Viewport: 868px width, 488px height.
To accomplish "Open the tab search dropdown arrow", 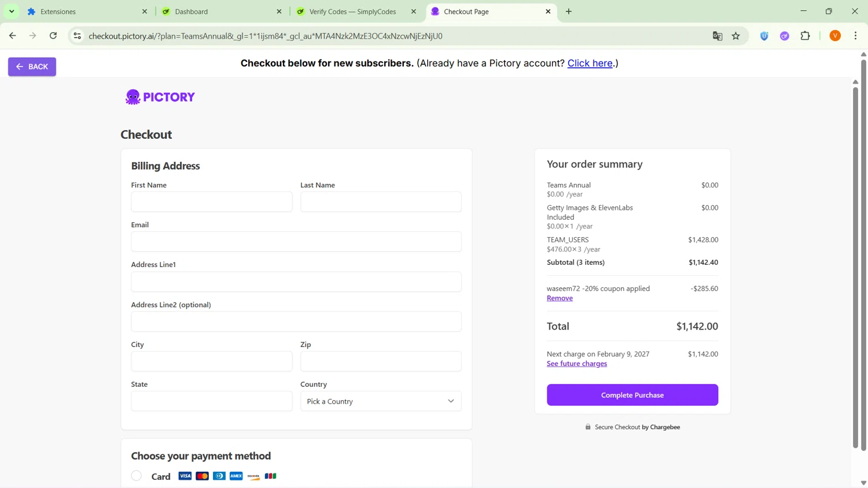I will point(12,12).
